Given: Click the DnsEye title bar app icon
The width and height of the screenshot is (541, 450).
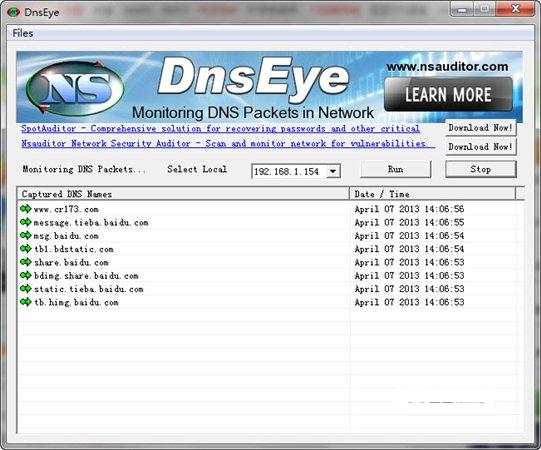Looking at the screenshot, I should (x=13, y=12).
